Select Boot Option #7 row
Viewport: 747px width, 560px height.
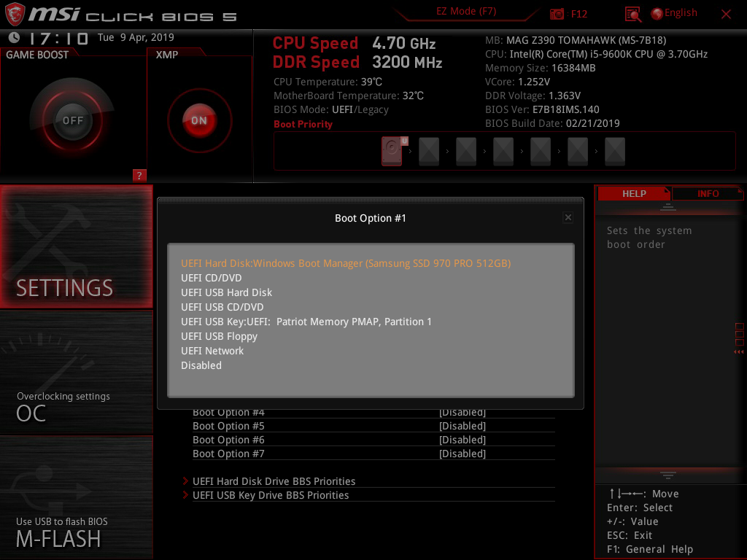373,454
